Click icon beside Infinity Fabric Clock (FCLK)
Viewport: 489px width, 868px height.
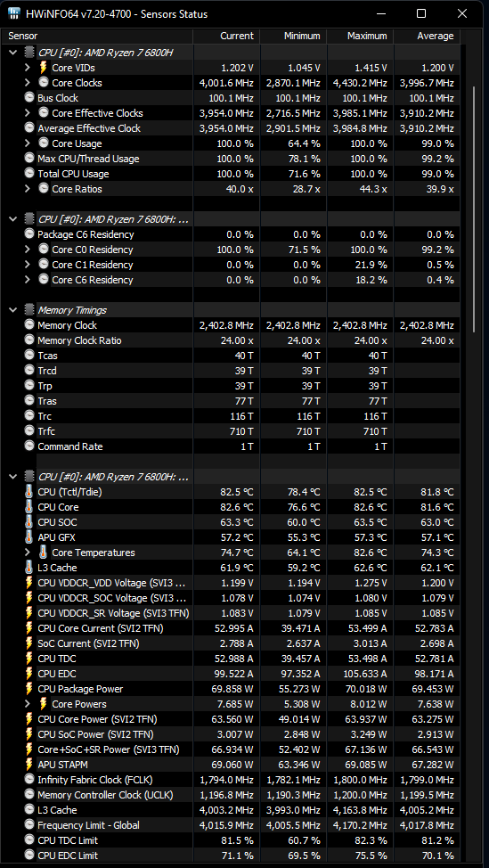(29, 780)
